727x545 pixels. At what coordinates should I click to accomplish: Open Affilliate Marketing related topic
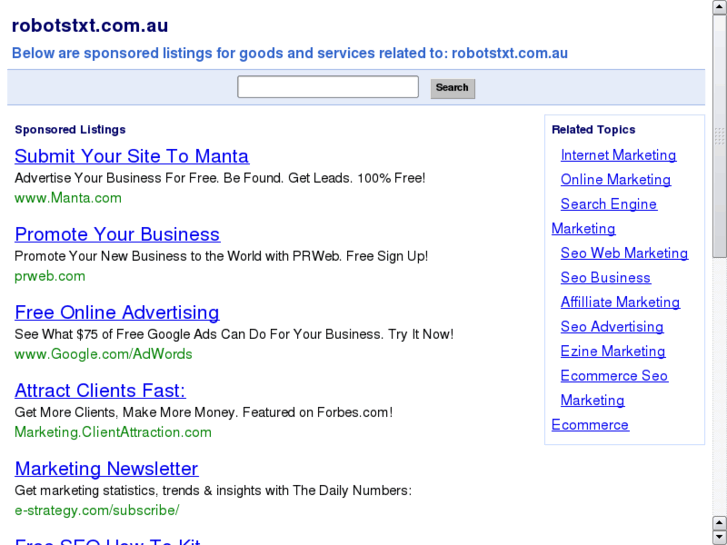tap(620, 302)
